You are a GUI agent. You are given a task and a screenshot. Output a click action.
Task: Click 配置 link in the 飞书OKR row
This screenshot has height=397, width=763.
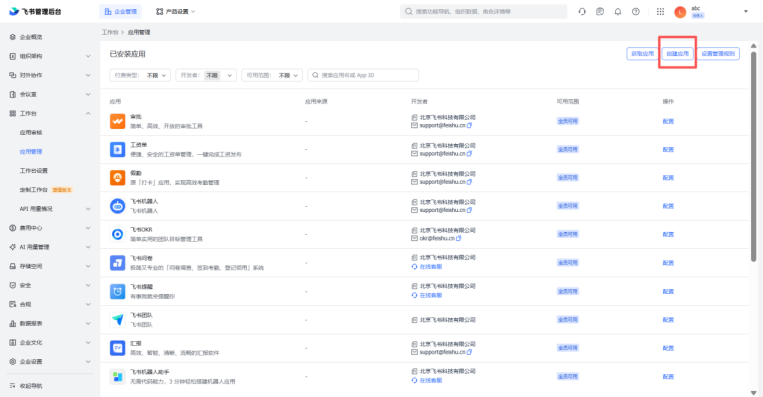[668, 234]
